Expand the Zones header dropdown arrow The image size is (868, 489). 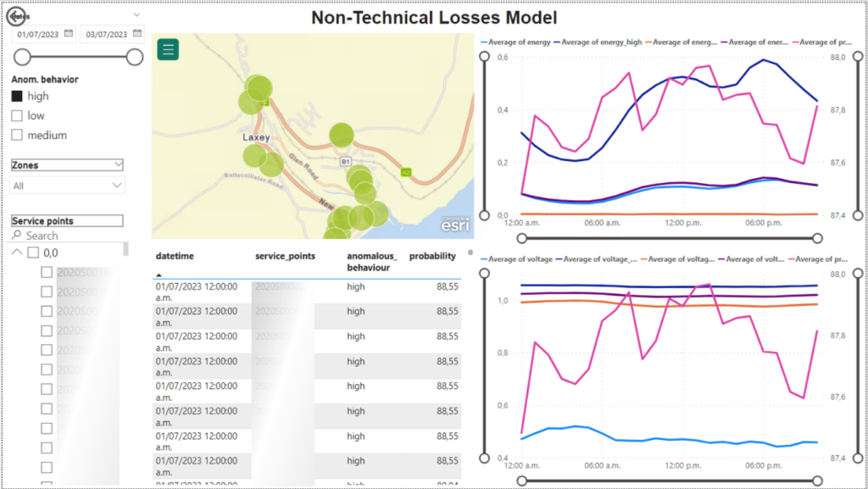coord(117,165)
